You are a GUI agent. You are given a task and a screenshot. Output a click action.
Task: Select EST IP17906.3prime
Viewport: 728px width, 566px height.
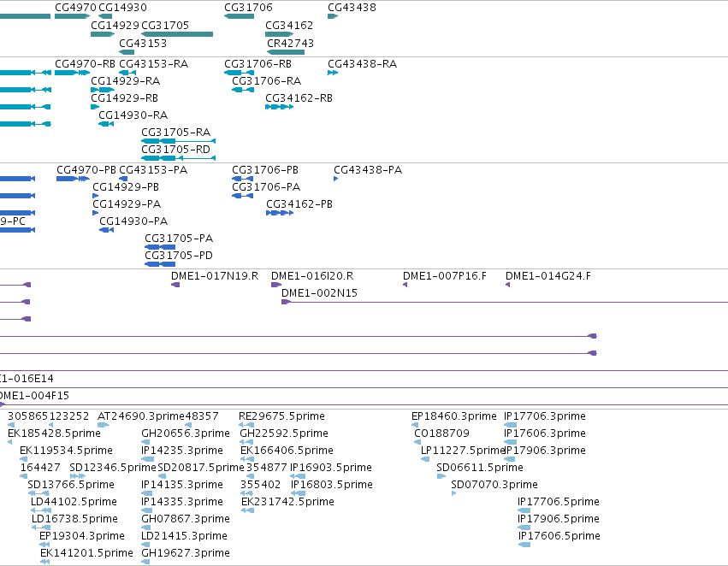pyautogui.click(x=509, y=459)
